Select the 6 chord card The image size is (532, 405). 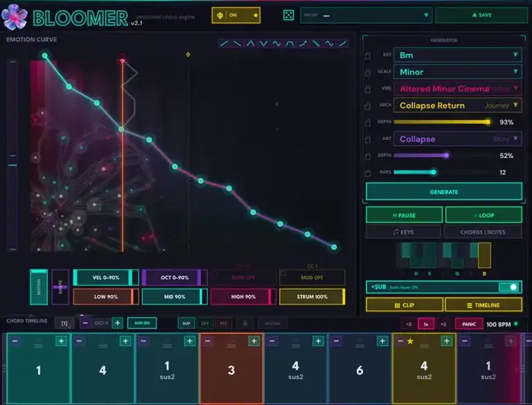[360, 369]
